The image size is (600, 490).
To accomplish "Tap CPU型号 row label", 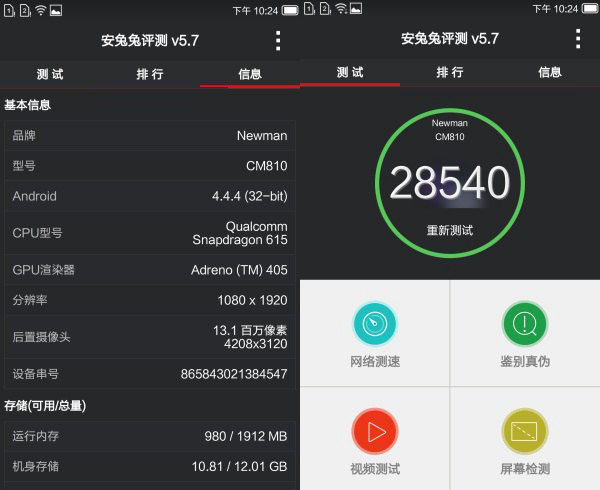I will click(37, 233).
